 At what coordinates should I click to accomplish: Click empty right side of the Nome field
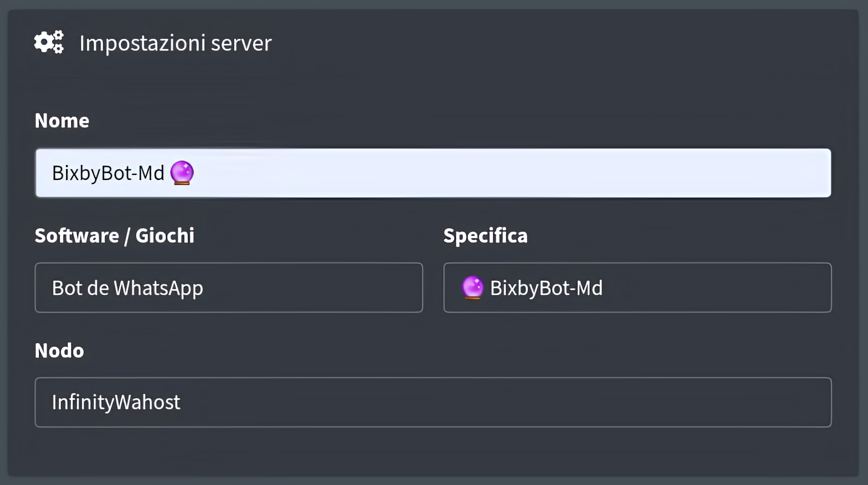click(x=635, y=173)
